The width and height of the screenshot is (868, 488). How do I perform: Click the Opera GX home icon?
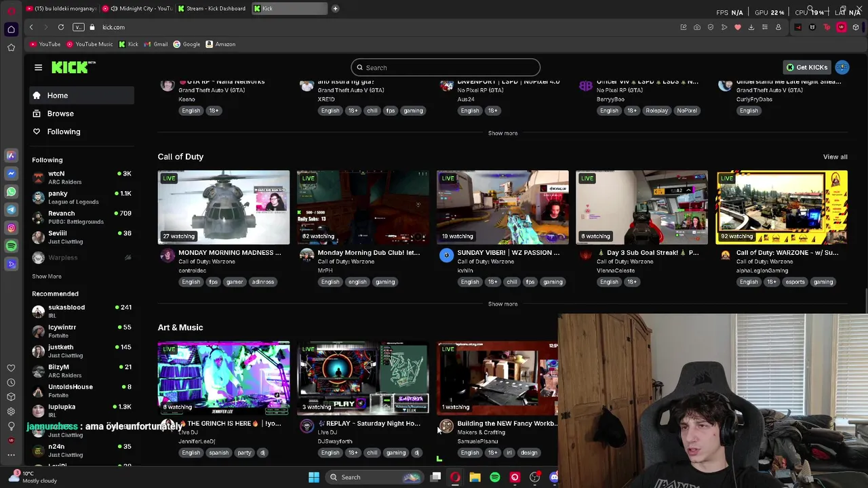(11, 29)
